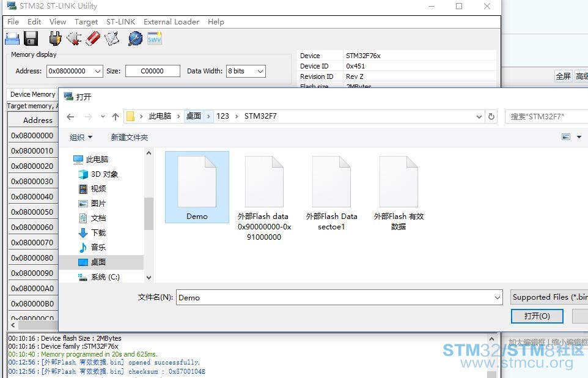Open 下载 folder in sidebar
588x378 pixels.
tap(92, 232)
